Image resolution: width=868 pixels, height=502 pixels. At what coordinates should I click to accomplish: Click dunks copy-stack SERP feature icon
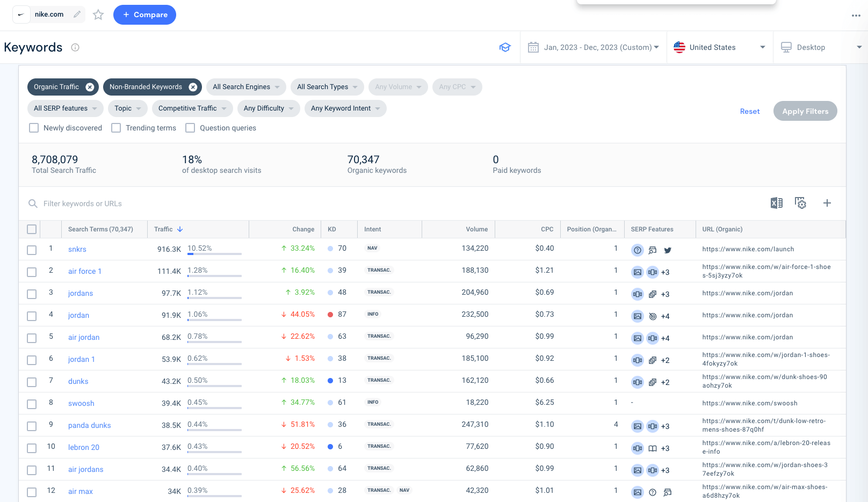(653, 382)
